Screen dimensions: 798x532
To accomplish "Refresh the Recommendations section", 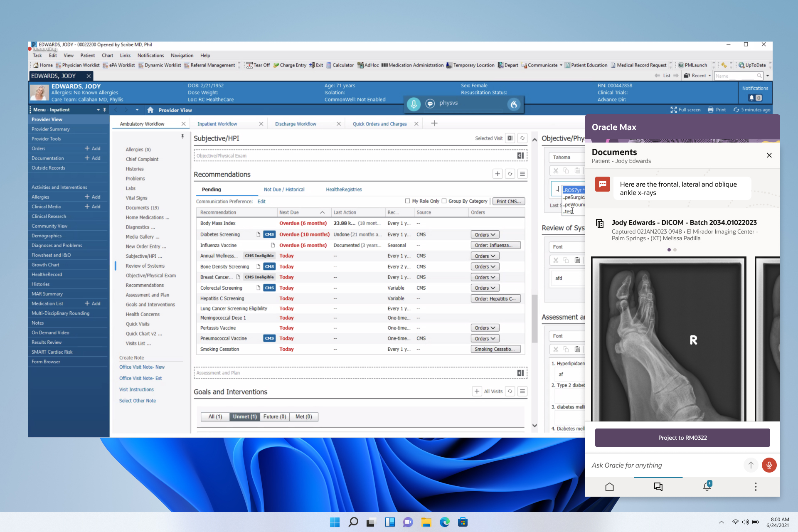I will [x=510, y=174].
